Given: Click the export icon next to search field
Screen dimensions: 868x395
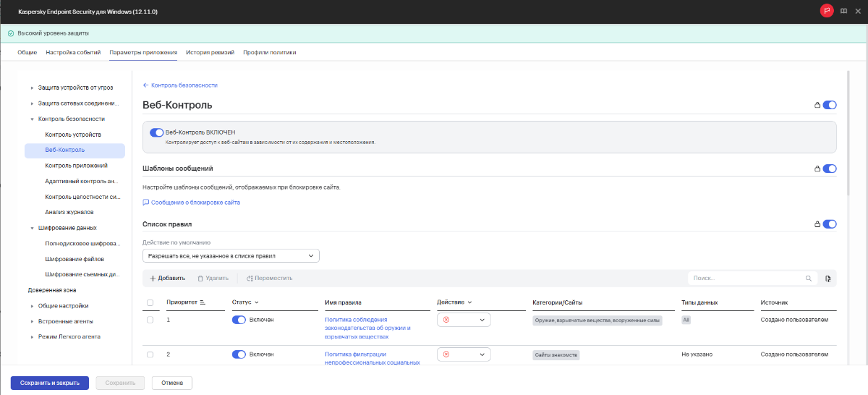Looking at the screenshot, I should (x=828, y=279).
